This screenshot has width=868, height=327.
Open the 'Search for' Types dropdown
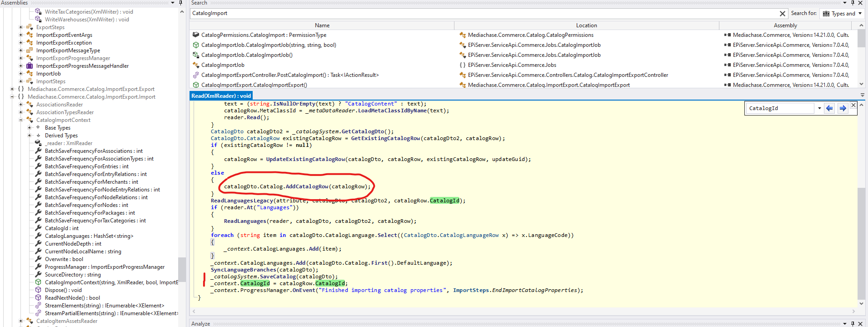tap(843, 14)
